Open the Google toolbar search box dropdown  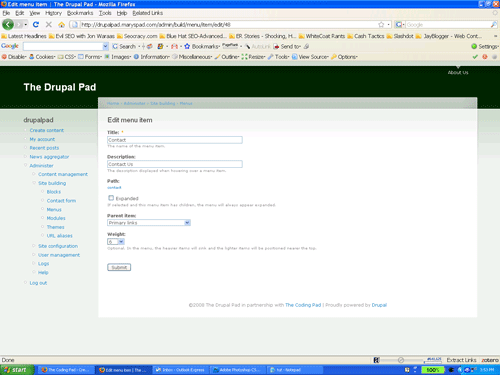105,46
